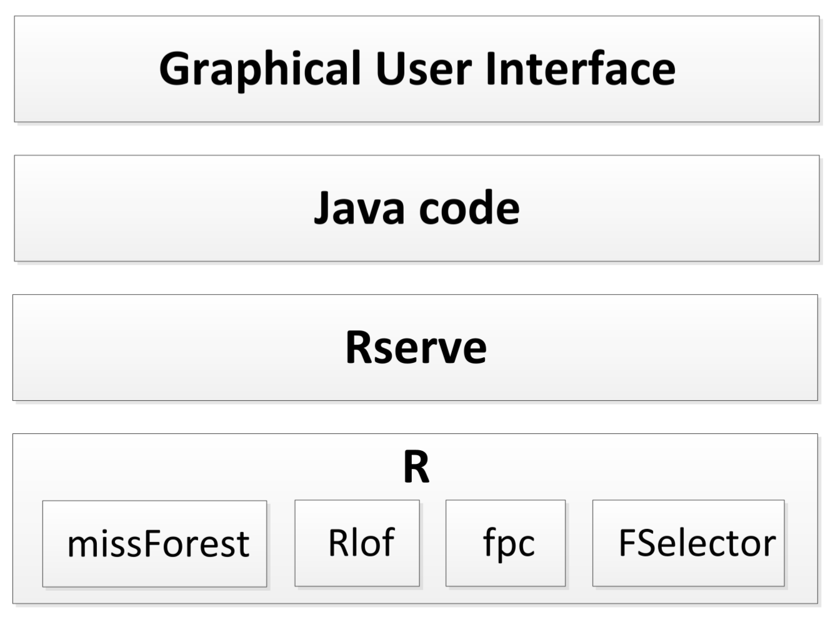Viewport: 840px width, 622px height.
Task: Click the word "User" in top box
Action: pyautogui.click(x=423, y=69)
